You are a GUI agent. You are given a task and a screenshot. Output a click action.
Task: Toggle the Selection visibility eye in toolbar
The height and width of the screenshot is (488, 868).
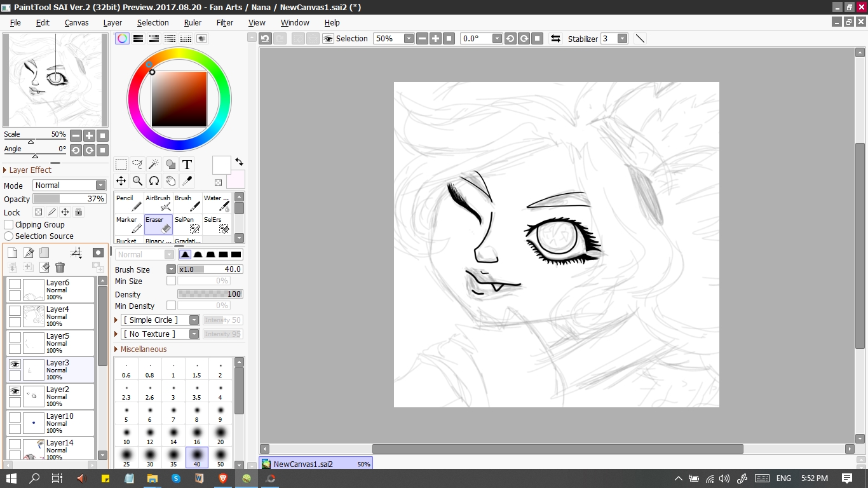click(x=328, y=39)
